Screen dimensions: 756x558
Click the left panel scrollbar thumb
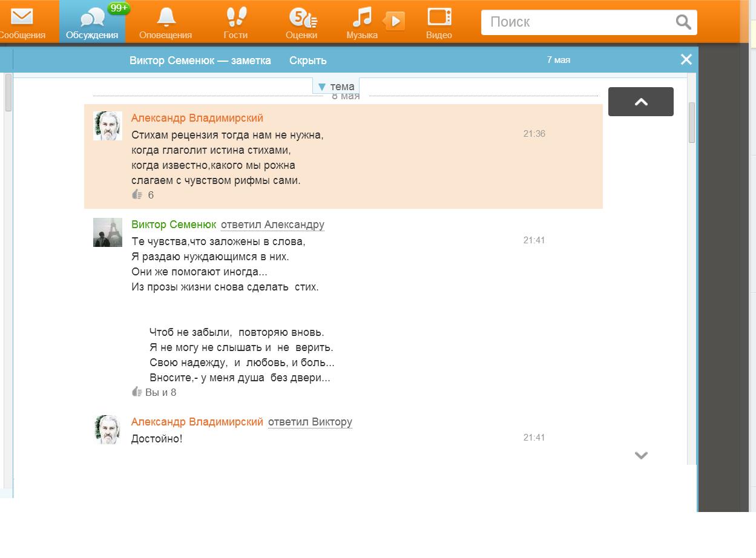tap(8, 93)
